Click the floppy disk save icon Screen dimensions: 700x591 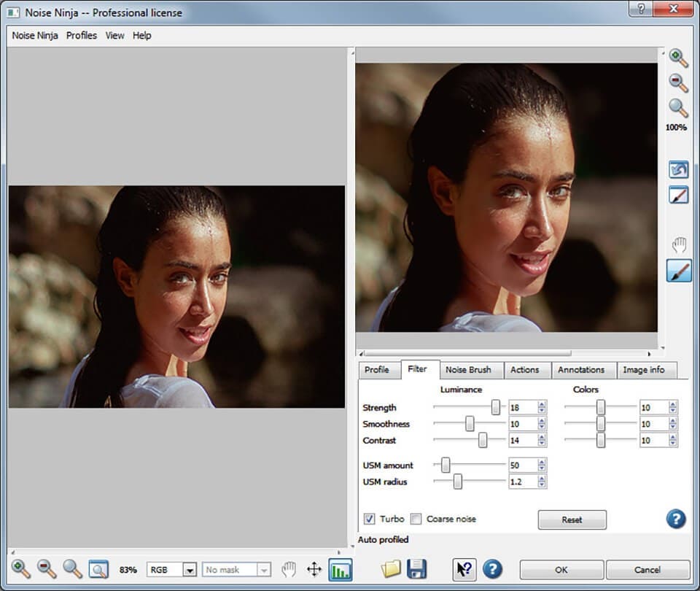point(416,569)
